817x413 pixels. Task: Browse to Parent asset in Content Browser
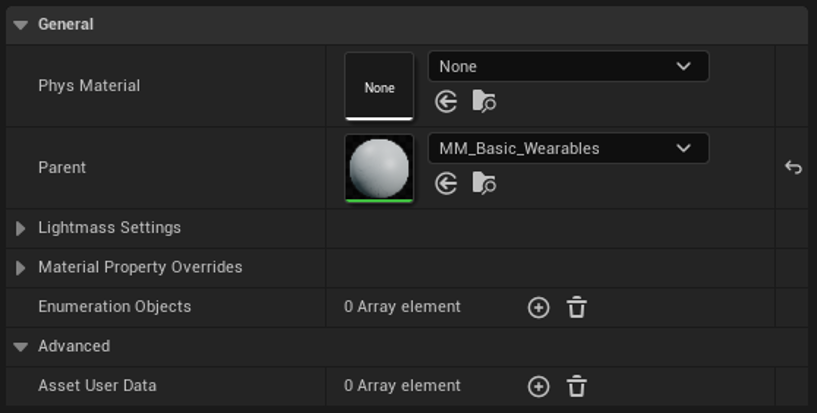click(x=484, y=184)
